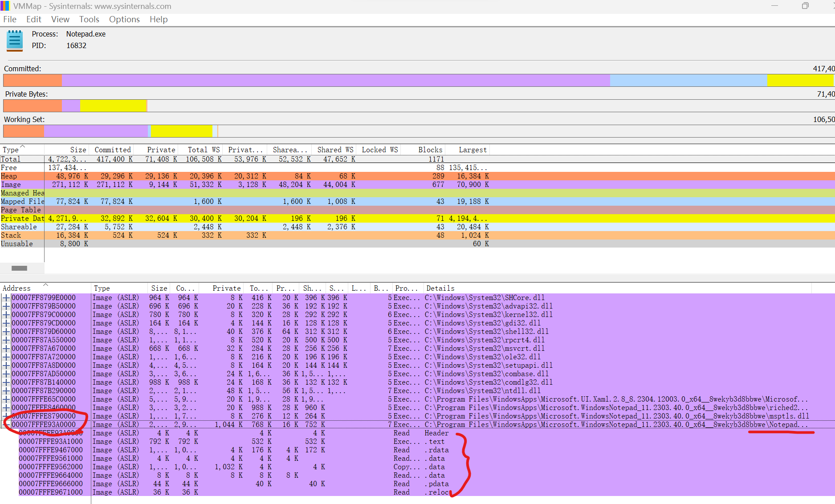This screenshot has width=835, height=504.
Task: Click light blue Mapped File segment in Committed bar
Action: tap(688, 80)
